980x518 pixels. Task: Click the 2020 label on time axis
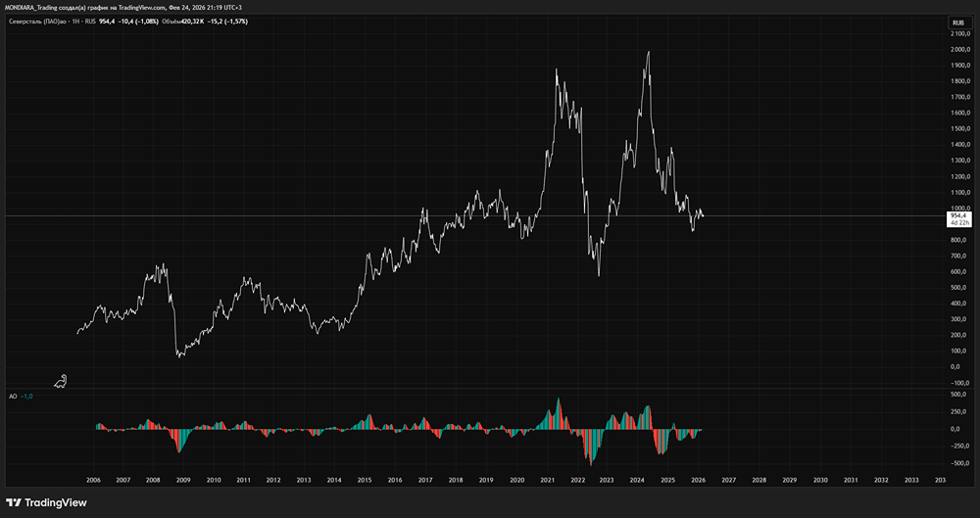(x=516, y=481)
